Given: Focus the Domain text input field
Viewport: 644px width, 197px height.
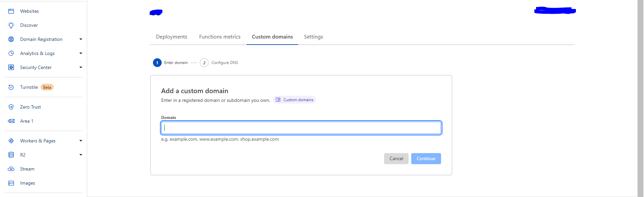Looking at the screenshot, I should tap(301, 128).
